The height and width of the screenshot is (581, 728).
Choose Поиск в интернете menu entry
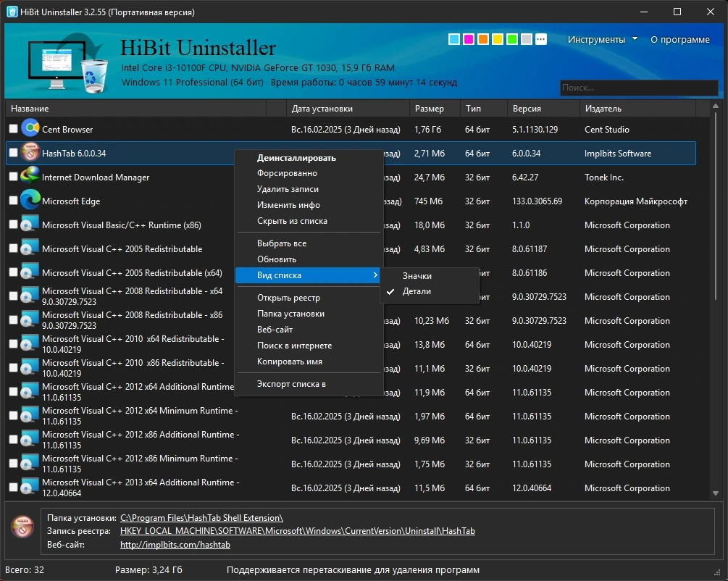(x=308, y=346)
